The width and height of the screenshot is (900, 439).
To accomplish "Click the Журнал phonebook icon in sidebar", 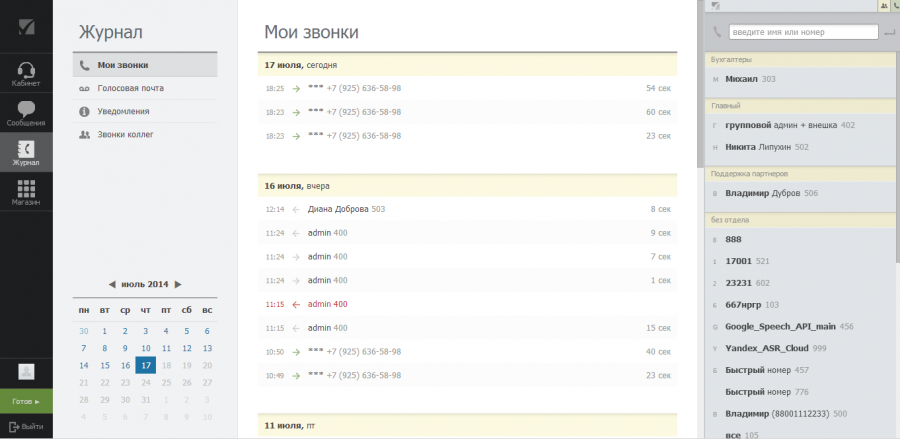I will pyautogui.click(x=26, y=149).
